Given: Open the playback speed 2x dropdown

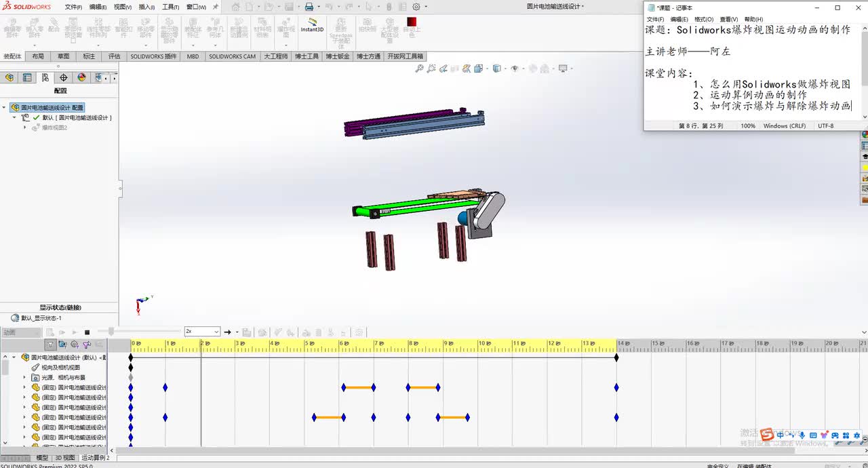Looking at the screenshot, I should tap(216, 332).
